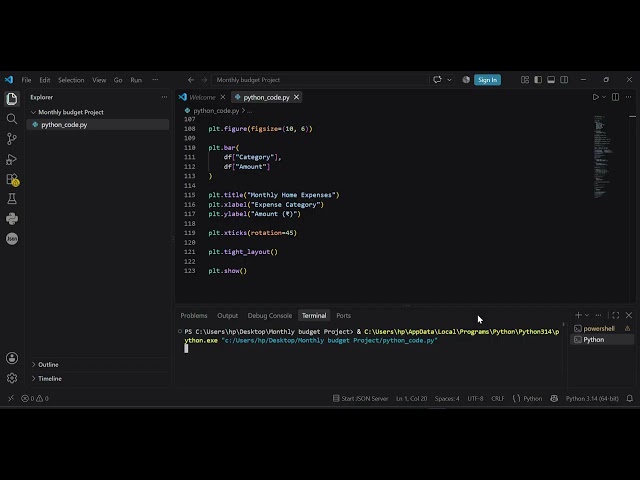Screen dimensions: 640x480
Task: Open the Remote Window status bar icon
Action: [11, 398]
